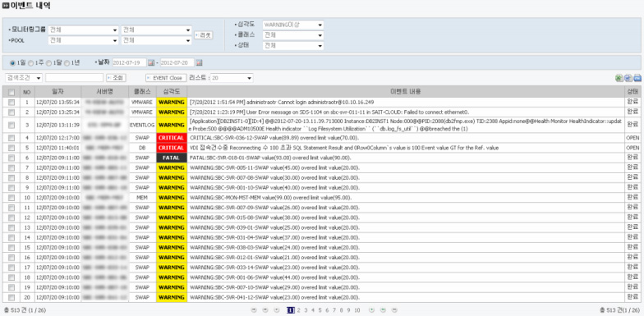Select the 1달 period radio button
The width and height of the screenshot is (644, 316).
pos(49,62)
